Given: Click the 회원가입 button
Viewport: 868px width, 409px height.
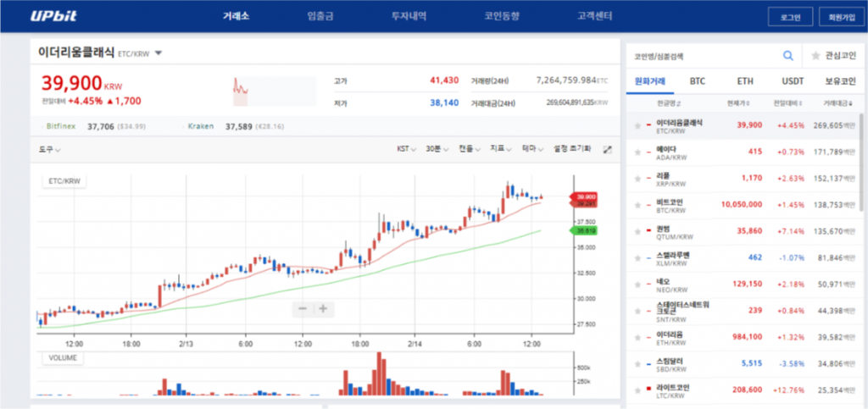Looking at the screenshot, I should coord(839,16).
